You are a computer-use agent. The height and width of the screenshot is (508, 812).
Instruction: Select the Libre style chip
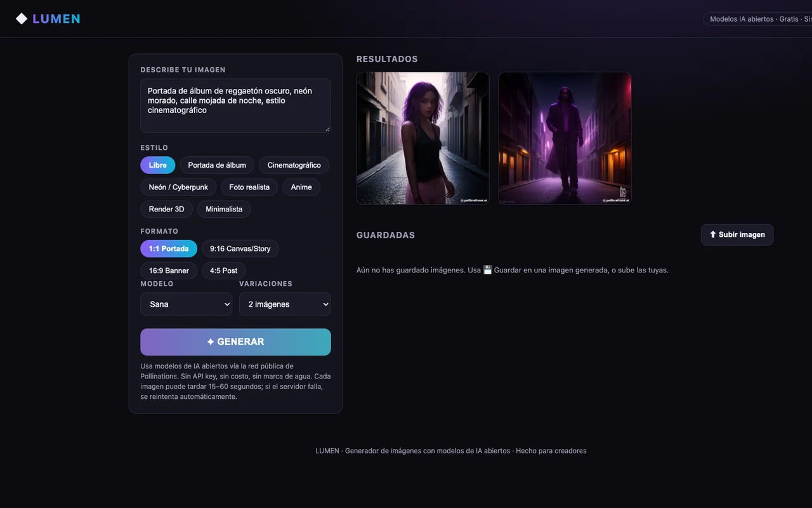[x=158, y=165]
